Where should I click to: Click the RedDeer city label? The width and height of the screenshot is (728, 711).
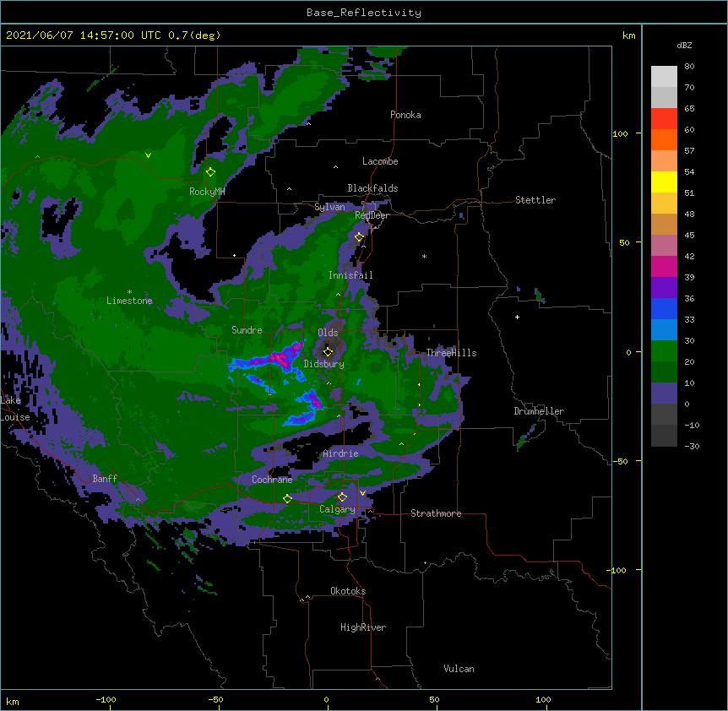click(372, 215)
